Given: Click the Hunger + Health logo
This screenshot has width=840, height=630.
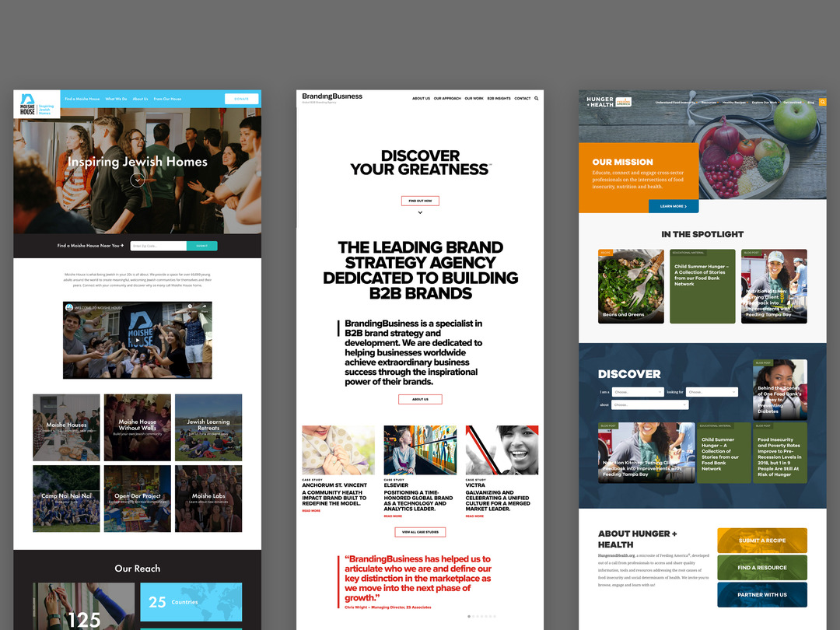Looking at the screenshot, I should coord(600,102).
